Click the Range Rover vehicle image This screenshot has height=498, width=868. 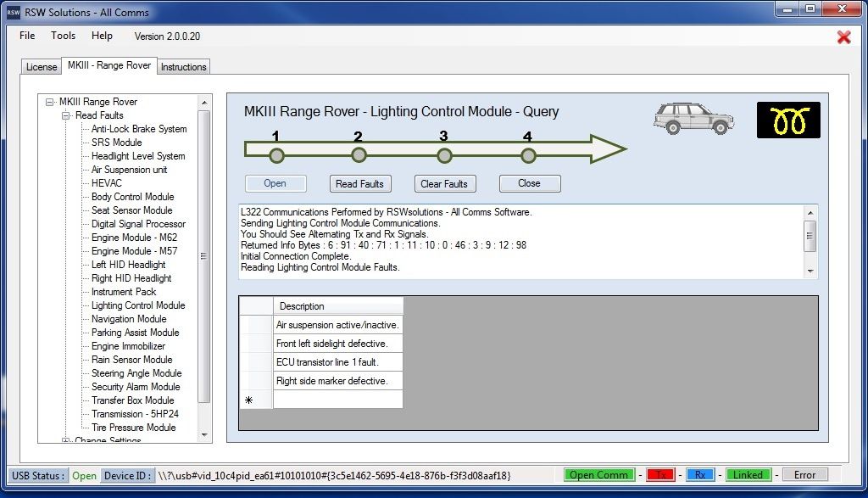(693, 118)
